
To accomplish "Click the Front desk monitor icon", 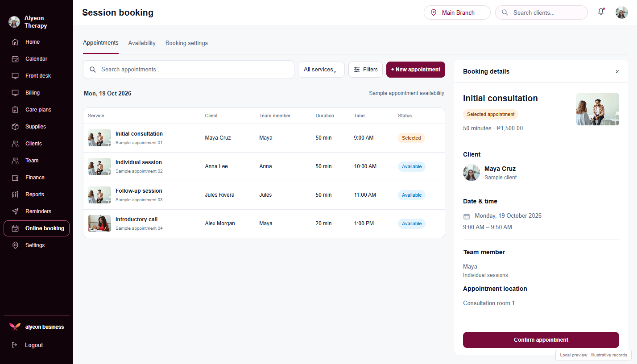I will coord(15,76).
